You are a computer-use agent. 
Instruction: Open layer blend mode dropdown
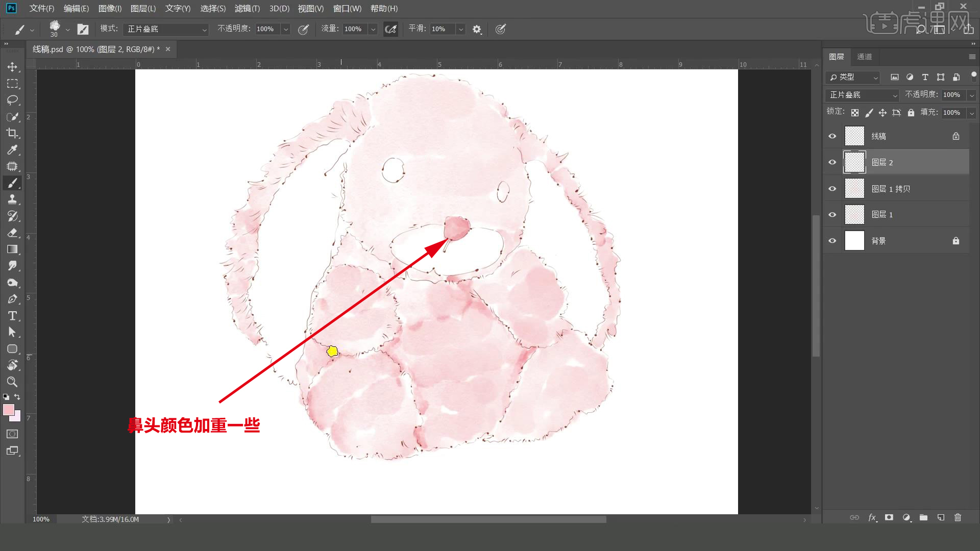[862, 95]
